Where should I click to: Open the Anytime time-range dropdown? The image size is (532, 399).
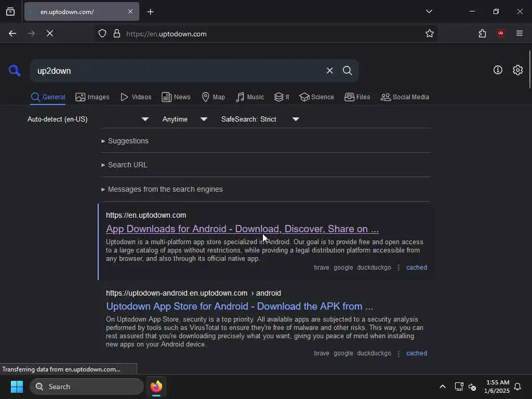pyautogui.click(x=184, y=119)
